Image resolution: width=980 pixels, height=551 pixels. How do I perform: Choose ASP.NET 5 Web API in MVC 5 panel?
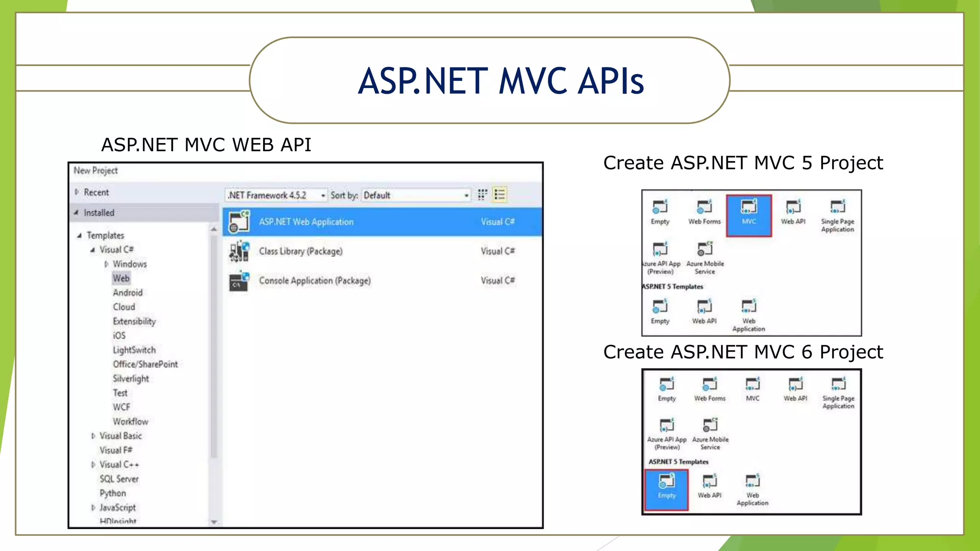point(704,312)
